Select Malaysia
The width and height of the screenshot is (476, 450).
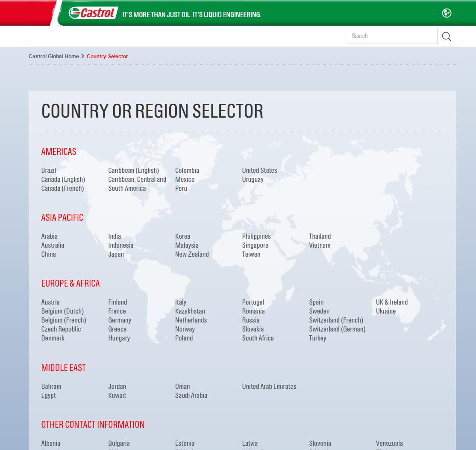pyautogui.click(x=187, y=245)
